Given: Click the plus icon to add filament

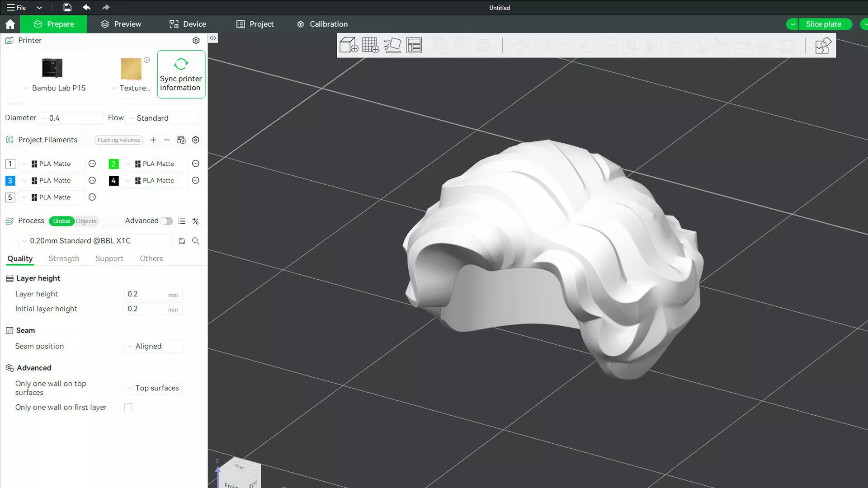Looking at the screenshot, I should coord(153,140).
